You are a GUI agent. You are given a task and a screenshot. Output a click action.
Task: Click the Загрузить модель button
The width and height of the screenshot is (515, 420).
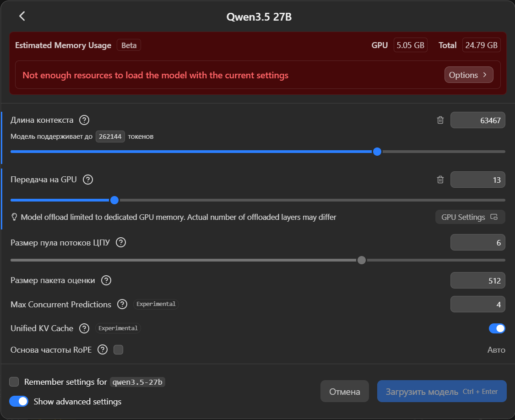click(x=441, y=392)
